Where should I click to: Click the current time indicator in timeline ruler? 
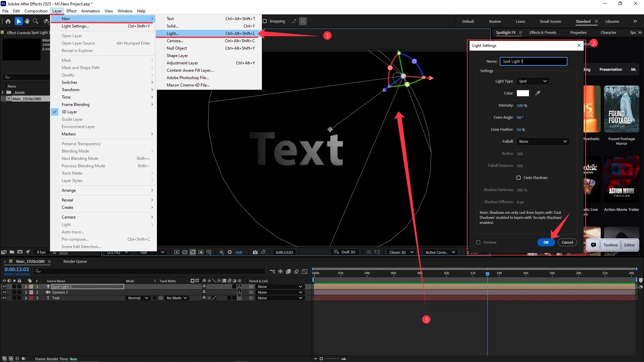click(487, 274)
